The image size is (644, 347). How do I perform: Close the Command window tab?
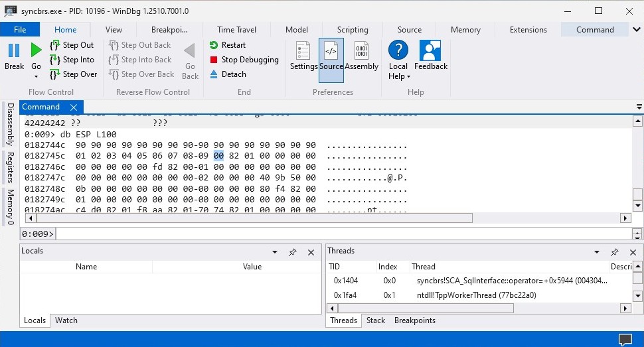click(74, 107)
